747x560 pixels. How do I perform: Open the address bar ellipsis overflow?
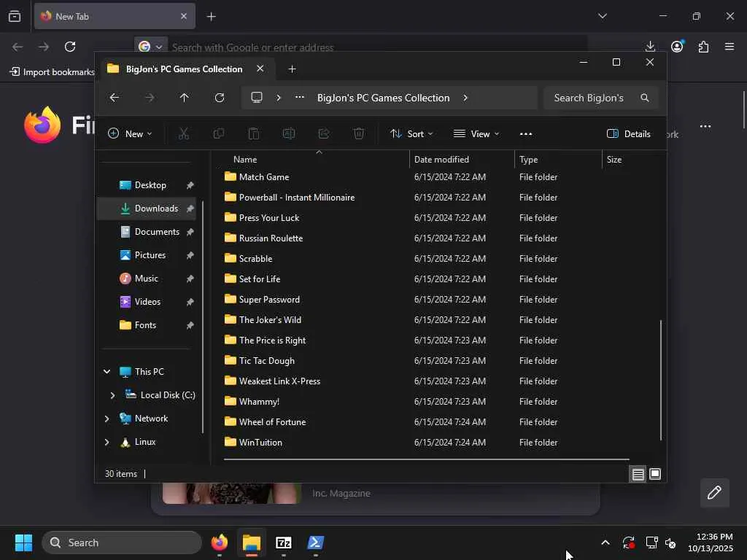tap(300, 97)
